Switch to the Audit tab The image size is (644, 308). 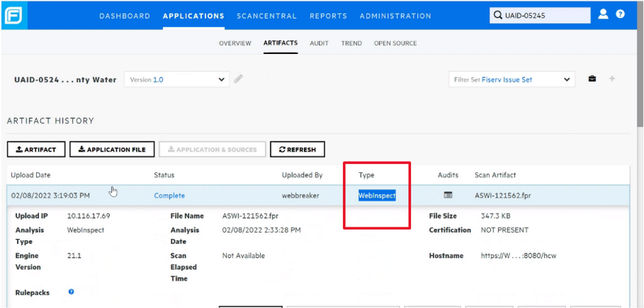click(x=319, y=43)
